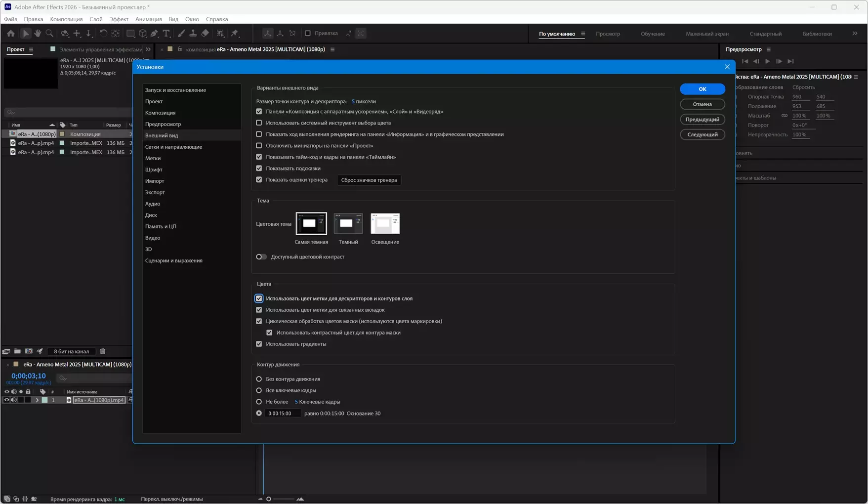Screen dimensions: 868x504
Task: Select the Pen tool
Action: click(x=155, y=34)
